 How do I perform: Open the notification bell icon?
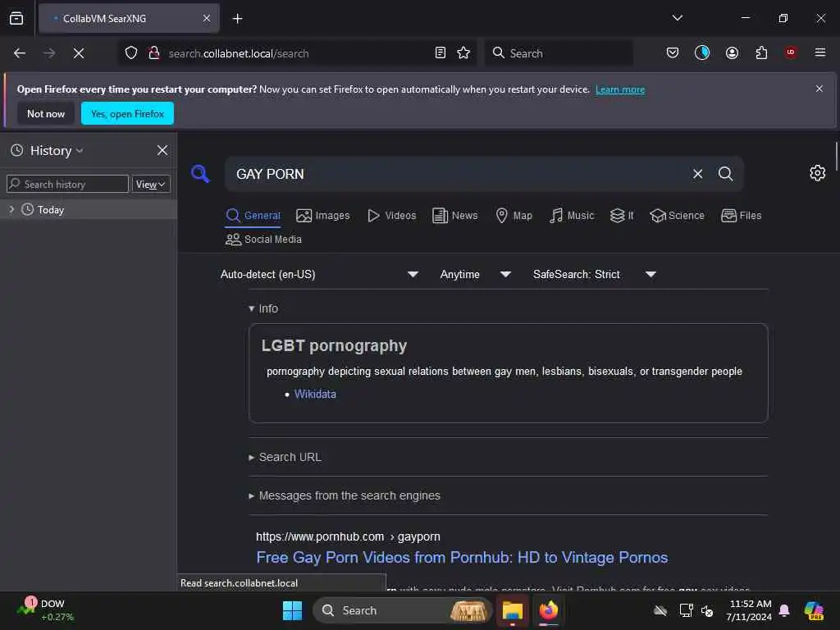pos(784,610)
